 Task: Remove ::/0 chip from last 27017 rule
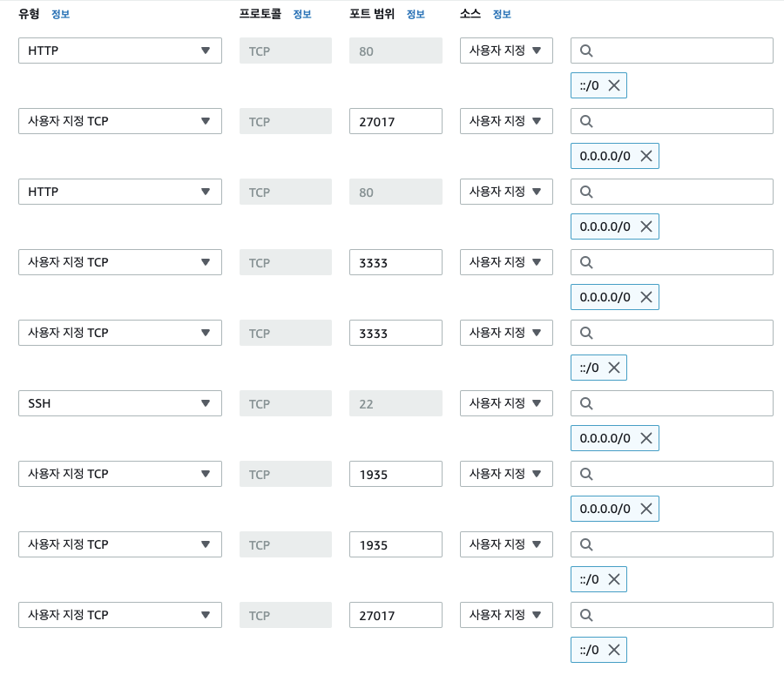coord(614,650)
